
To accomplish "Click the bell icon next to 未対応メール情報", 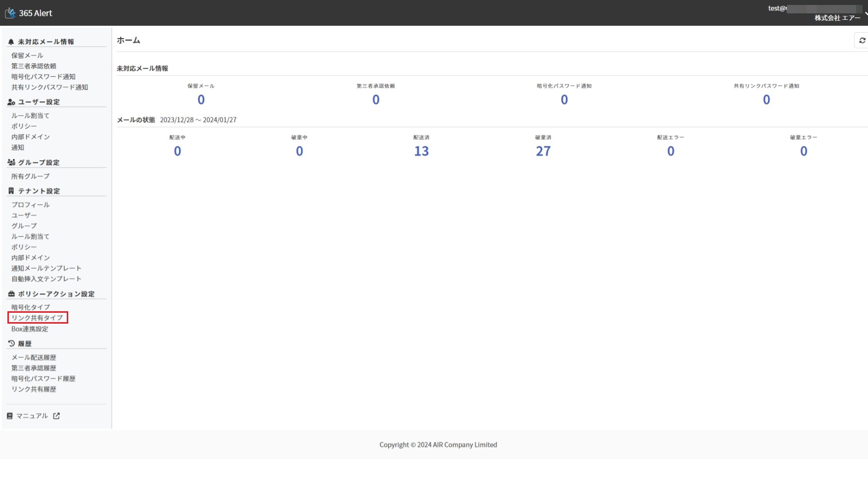I will pos(11,42).
